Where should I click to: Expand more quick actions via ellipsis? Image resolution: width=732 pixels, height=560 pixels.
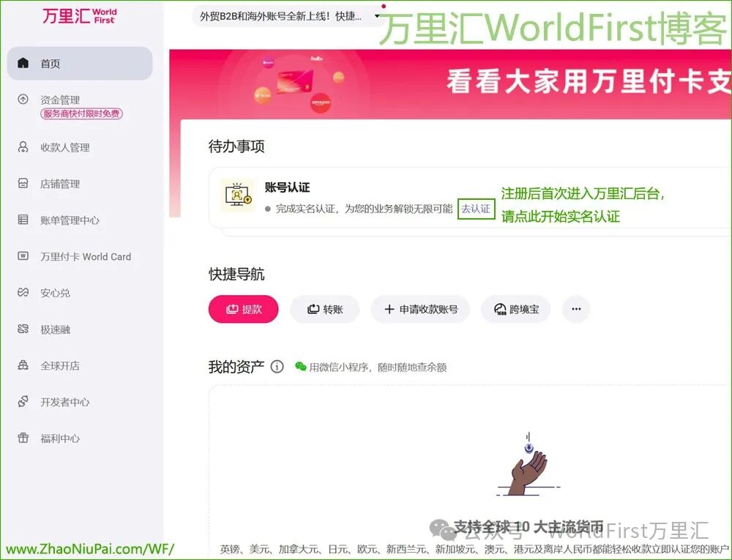coord(576,309)
